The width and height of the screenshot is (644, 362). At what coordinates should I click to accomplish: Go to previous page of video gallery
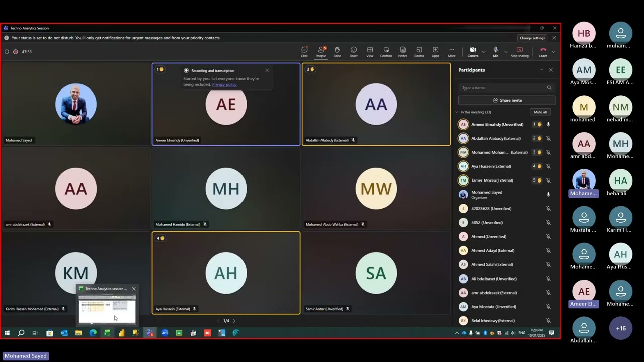click(218, 321)
